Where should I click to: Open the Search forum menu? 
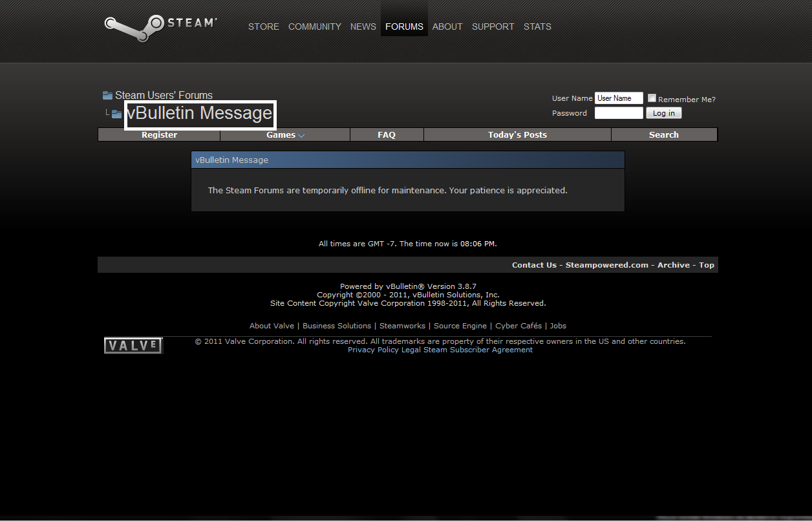tap(664, 134)
